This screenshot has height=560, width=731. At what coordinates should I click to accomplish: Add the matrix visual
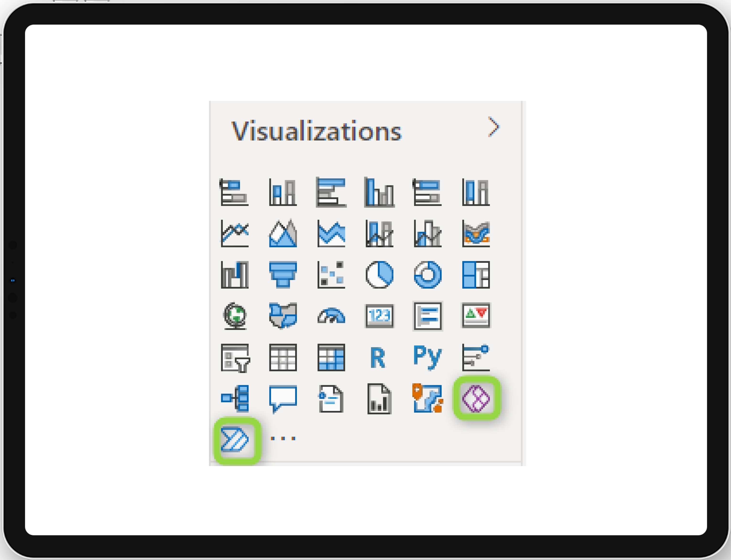(x=331, y=357)
